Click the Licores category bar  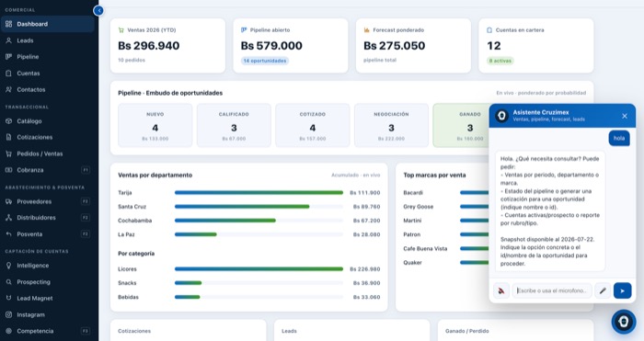[x=259, y=269]
